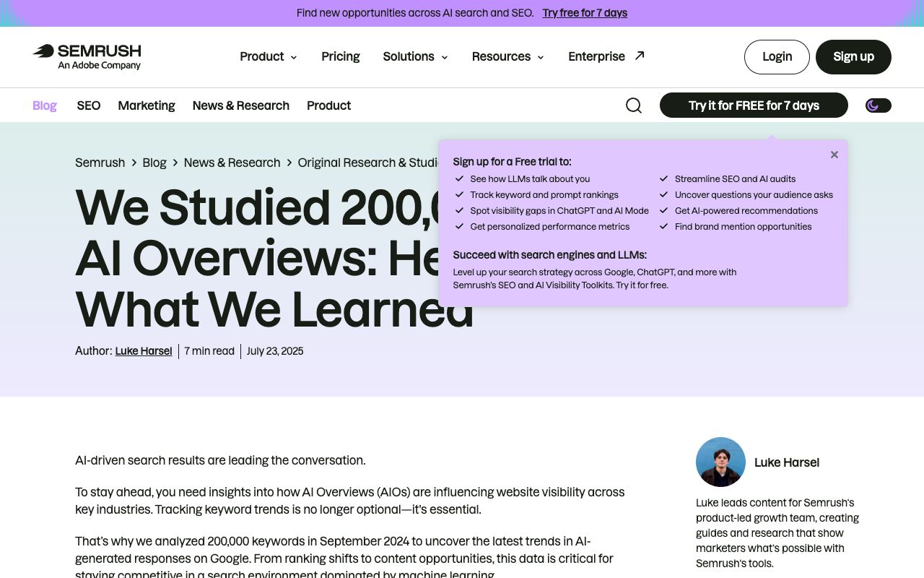Screen dimensions: 924x578
Task: Open the blog search magnifier icon
Action: click(634, 105)
